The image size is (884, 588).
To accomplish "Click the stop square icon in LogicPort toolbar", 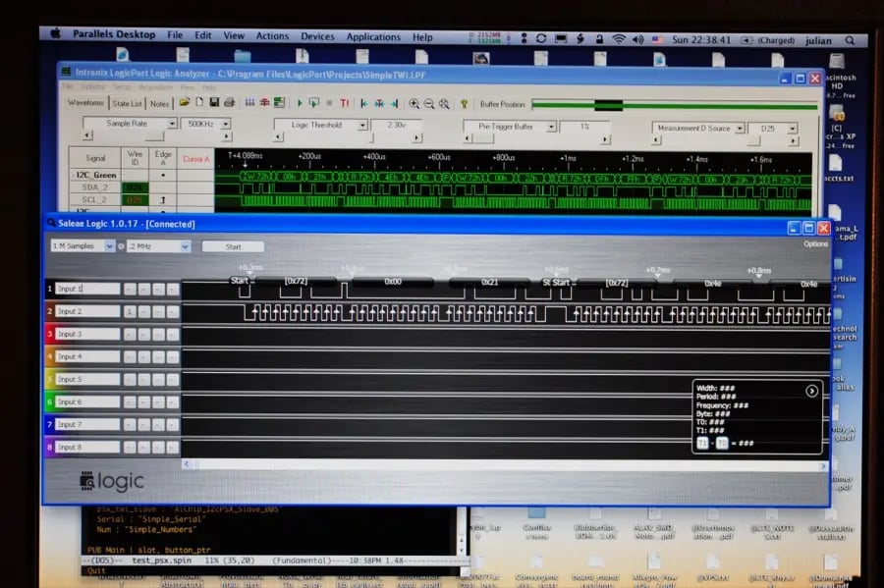I will point(329,103).
